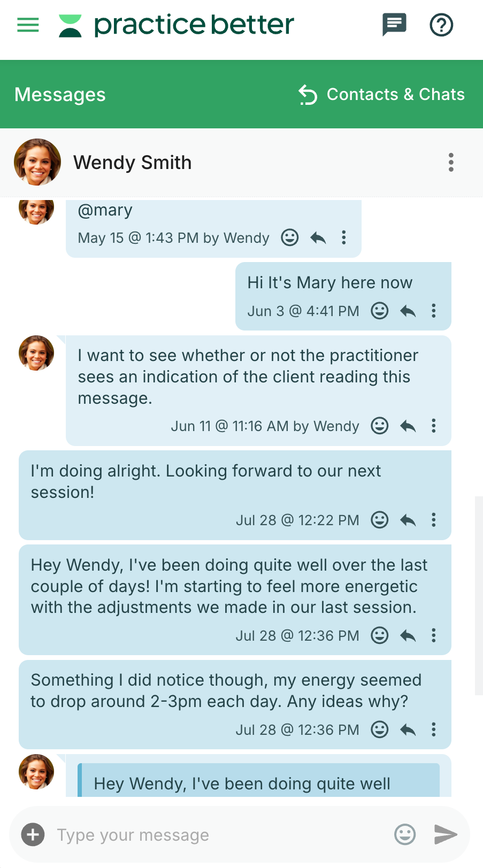Screen dimensions: 483x868
Task: Open the chat messages icon in header
Action: click(x=394, y=25)
